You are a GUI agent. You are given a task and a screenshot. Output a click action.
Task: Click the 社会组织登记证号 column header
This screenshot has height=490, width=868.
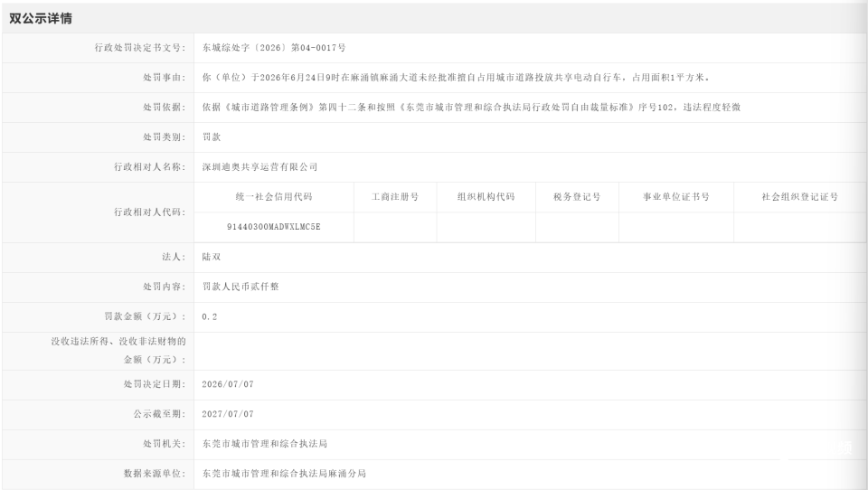pos(800,197)
